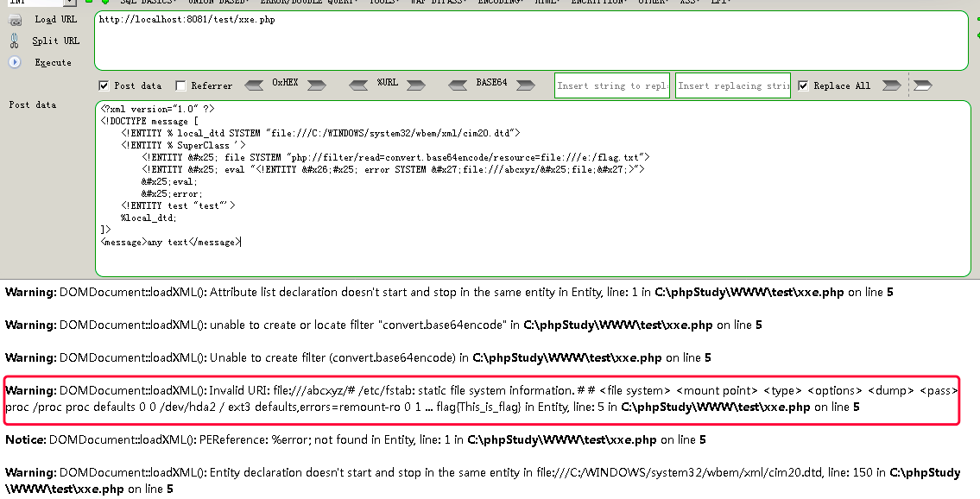The width and height of the screenshot is (980, 499).
Task: Enable the Referrer checkbox
Action: tap(180, 85)
